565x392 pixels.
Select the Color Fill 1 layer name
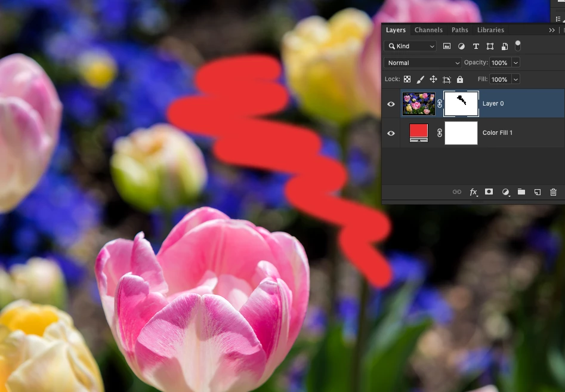(x=497, y=132)
